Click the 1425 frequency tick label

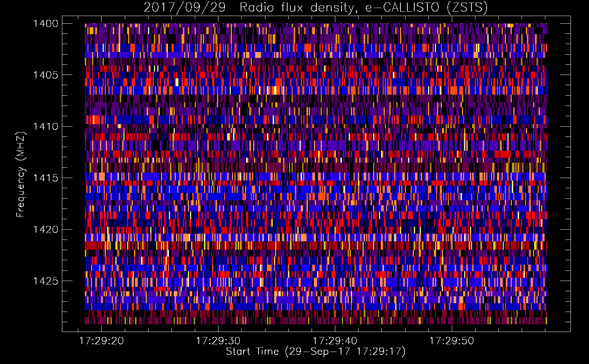pyautogui.click(x=46, y=281)
